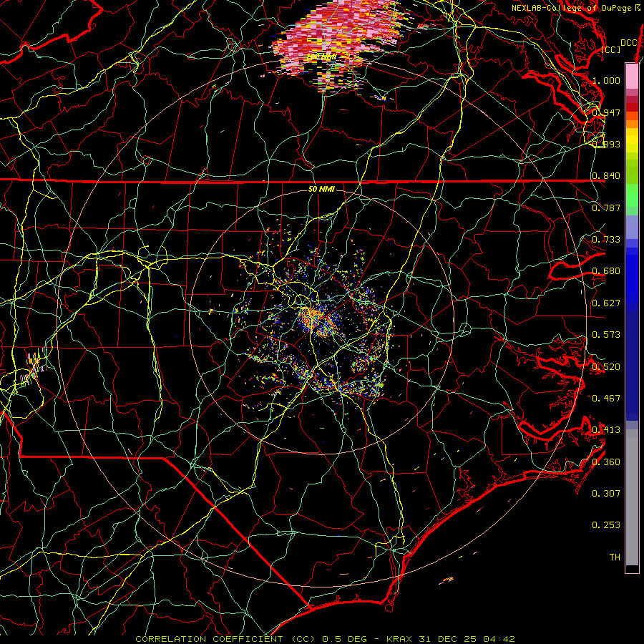
Task: Select the 0.467 scale value
Action: point(606,399)
